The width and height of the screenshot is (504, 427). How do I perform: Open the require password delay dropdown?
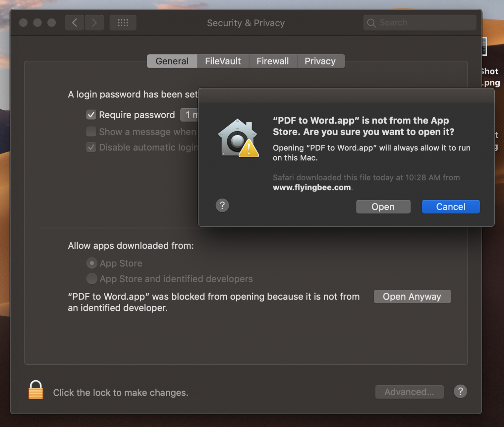(189, 115)
